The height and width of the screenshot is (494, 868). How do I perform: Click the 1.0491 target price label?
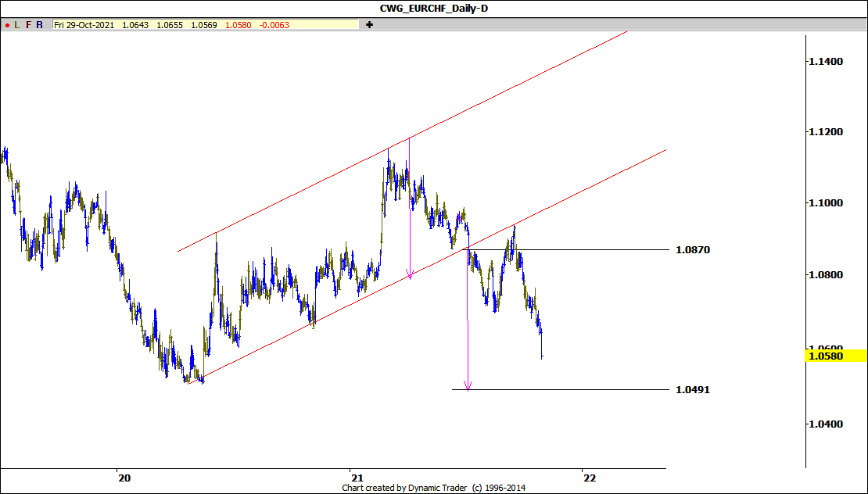693,390
